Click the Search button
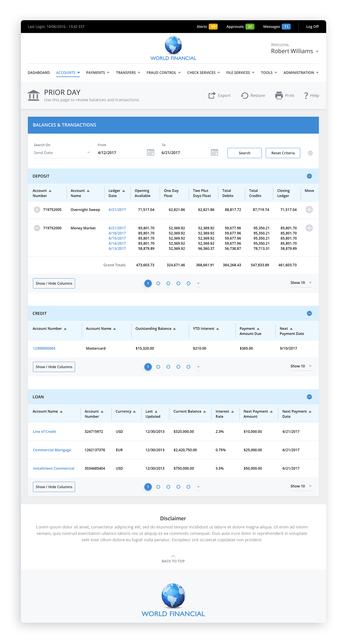Screen dimensions: 346x644 click(x=244, y=153)
